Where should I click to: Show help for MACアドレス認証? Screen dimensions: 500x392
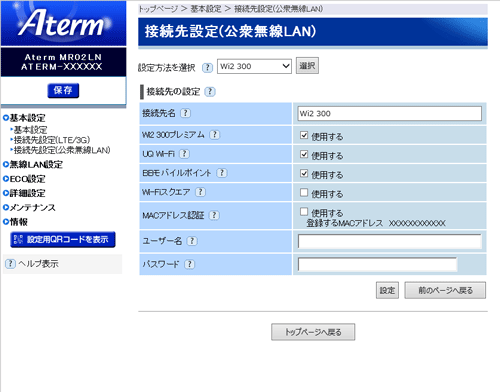214,215
